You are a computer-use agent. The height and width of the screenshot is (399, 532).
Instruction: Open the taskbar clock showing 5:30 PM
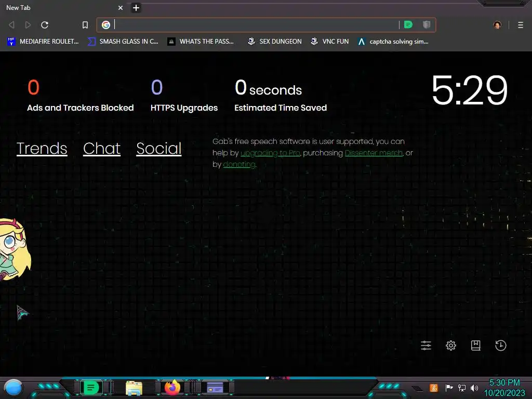pos(504,388)
